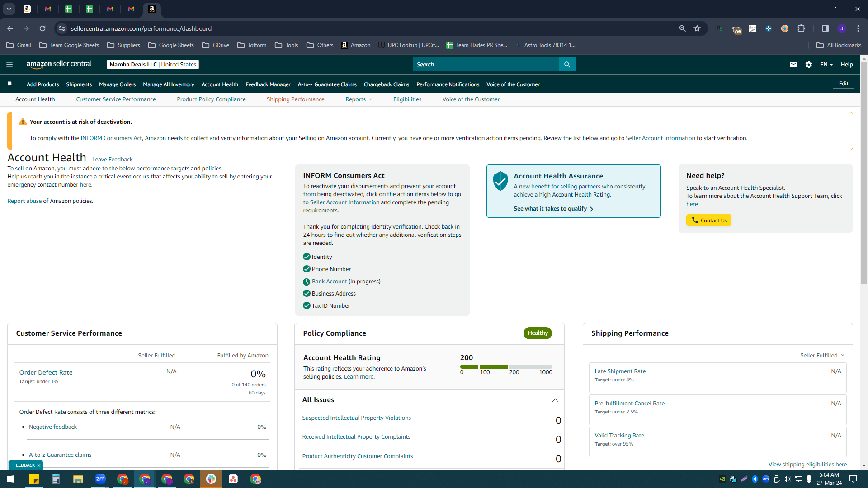Screen dimensions: 868x488
Task: Open the Eligibilities tab
Action: (x=407, y=99)
